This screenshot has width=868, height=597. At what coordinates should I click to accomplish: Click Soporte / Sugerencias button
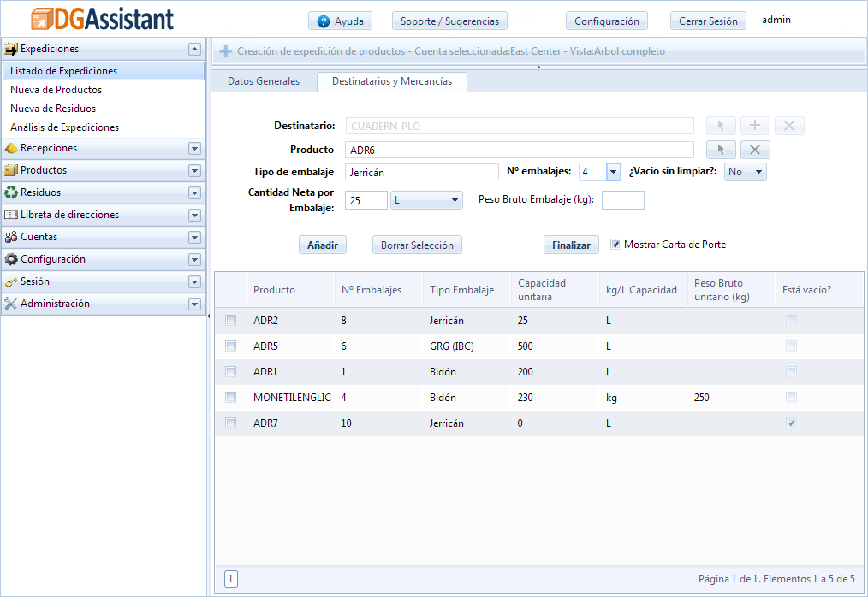point(449,21)
